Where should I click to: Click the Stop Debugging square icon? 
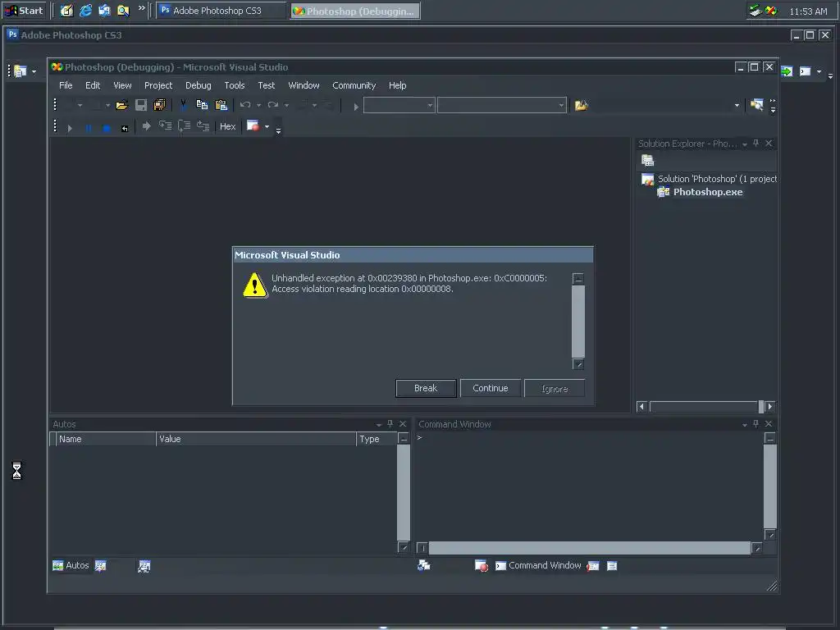tap(107, 128)
